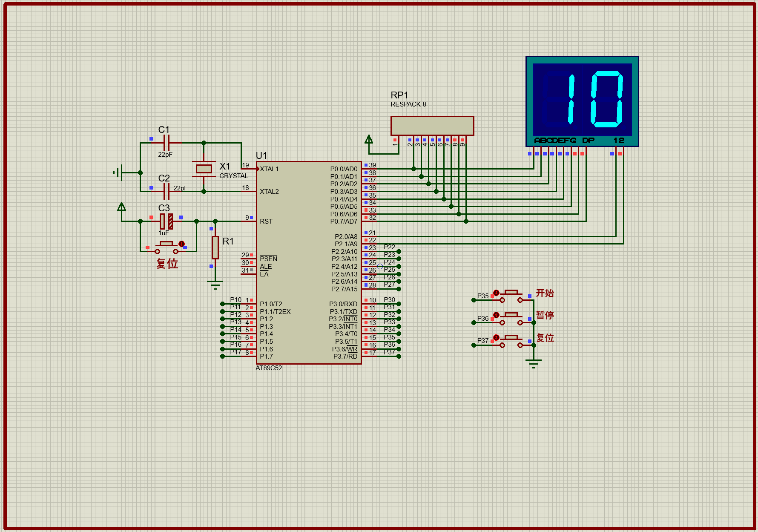This screenshot has width=758, height=532.
Task: Click the P2.7/A15 pin name
Action: (344, 289)
